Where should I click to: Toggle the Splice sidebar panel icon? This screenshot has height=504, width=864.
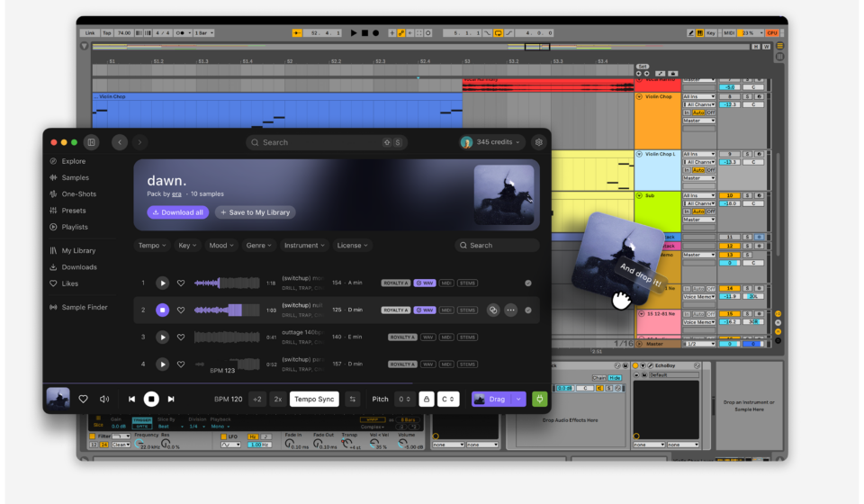(x=92, y=142)
